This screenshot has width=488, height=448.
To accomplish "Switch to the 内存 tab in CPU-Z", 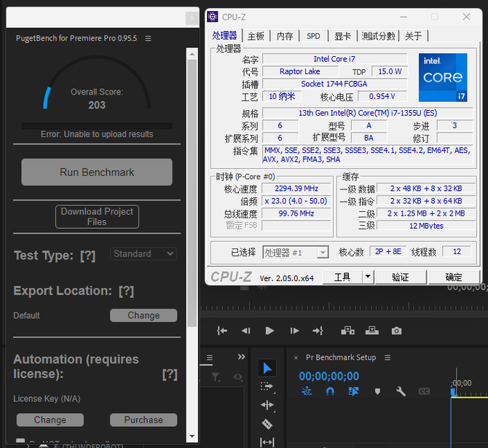I will click(x=285, y=36).
